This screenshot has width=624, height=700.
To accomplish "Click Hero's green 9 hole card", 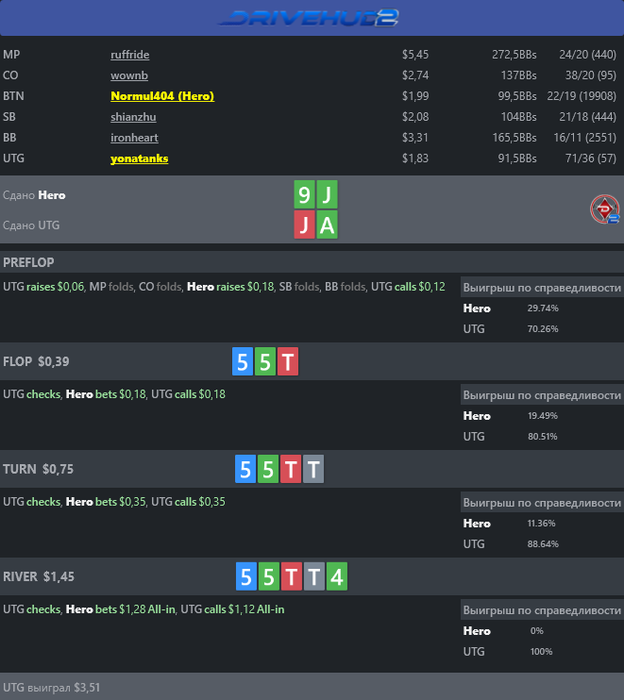I will [x=304, y=195].
